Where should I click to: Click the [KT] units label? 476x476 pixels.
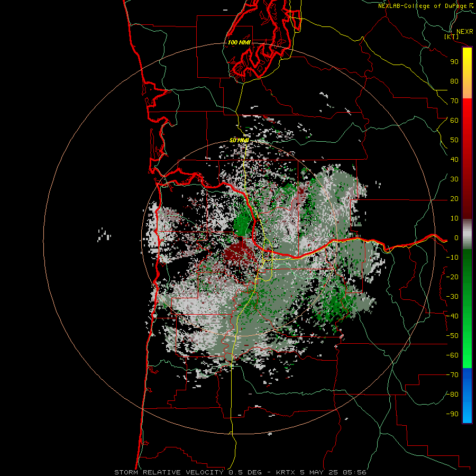coord(452,37)
